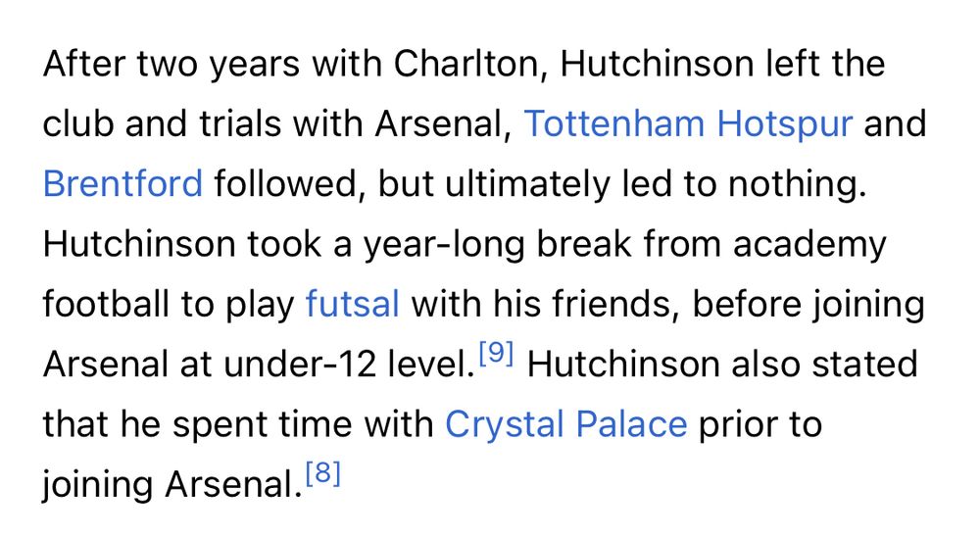Click the word "trials"
This screenshot has height=537, width=980.
241,123
